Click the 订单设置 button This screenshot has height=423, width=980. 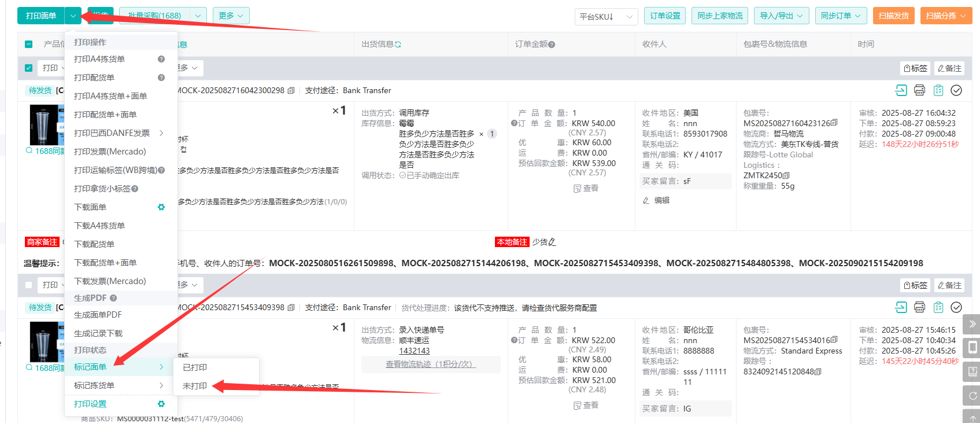click(x=665, y=16)
